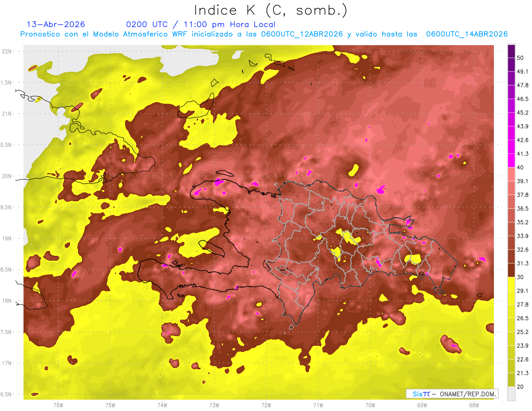
Task: Click the 0600UTC_14ABR2026 valid-until timestamp
Action: (x=467, y=34)
